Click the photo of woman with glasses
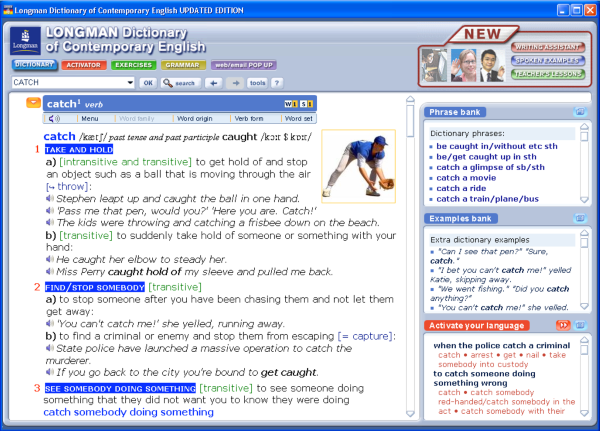 463,65
